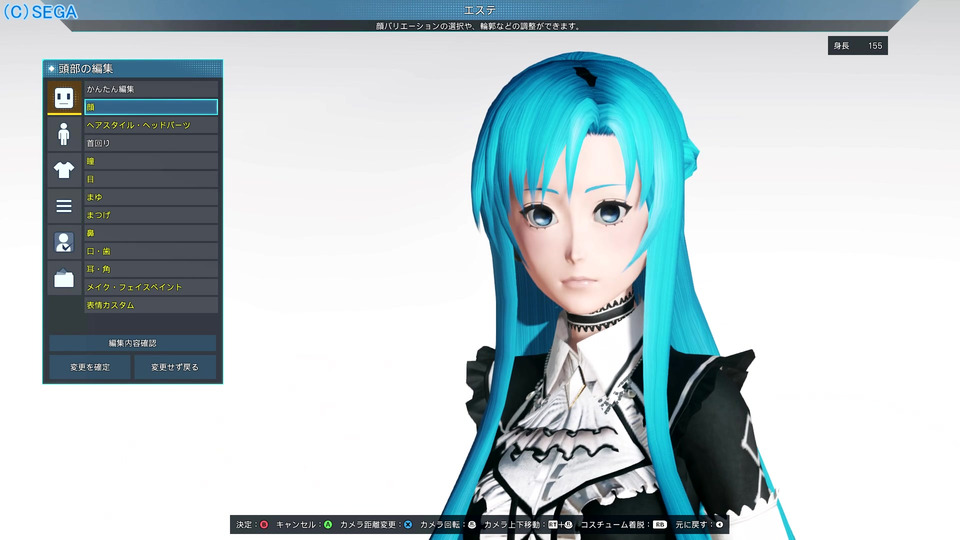The image size is (960, 540).
Task: Open 表情カスタム expression entry
Action: click(151, 305)
